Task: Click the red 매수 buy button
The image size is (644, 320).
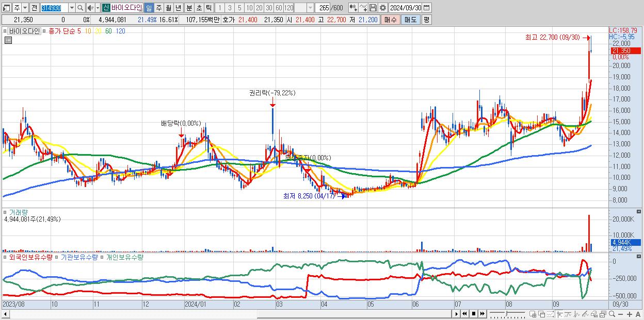Action: 391,20
